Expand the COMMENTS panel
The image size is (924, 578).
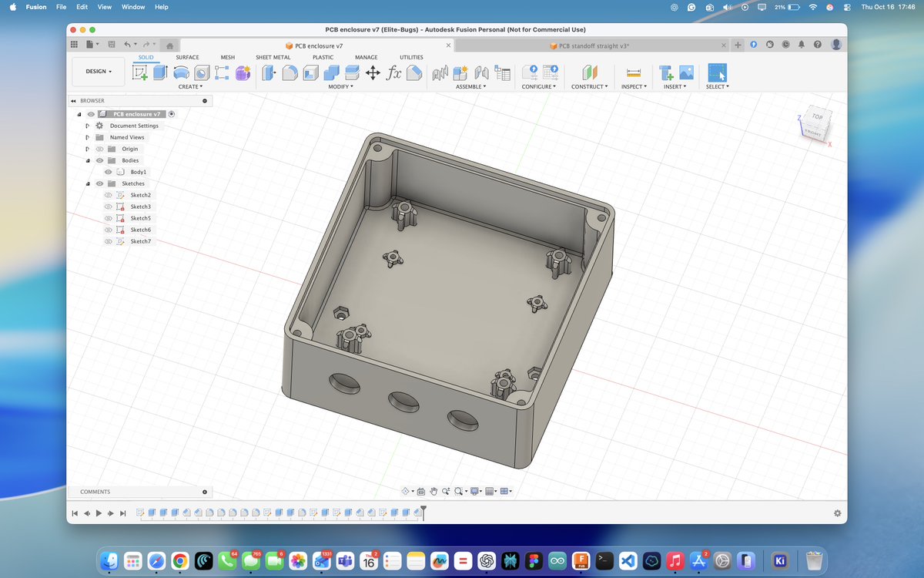point(205,492)
